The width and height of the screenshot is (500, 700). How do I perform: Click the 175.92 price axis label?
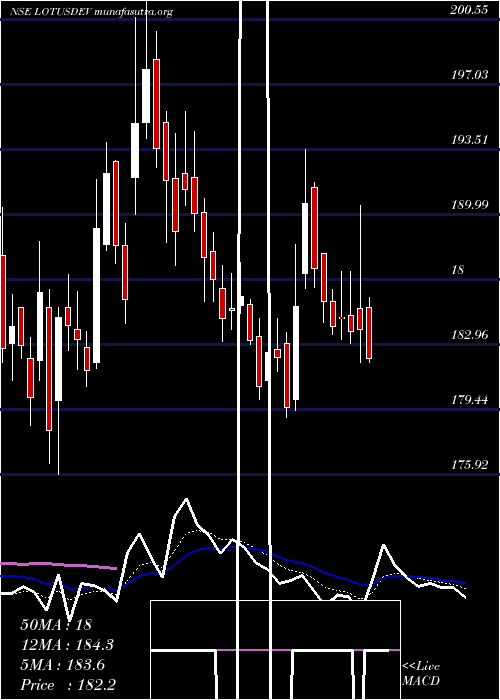tap(469, 465)
